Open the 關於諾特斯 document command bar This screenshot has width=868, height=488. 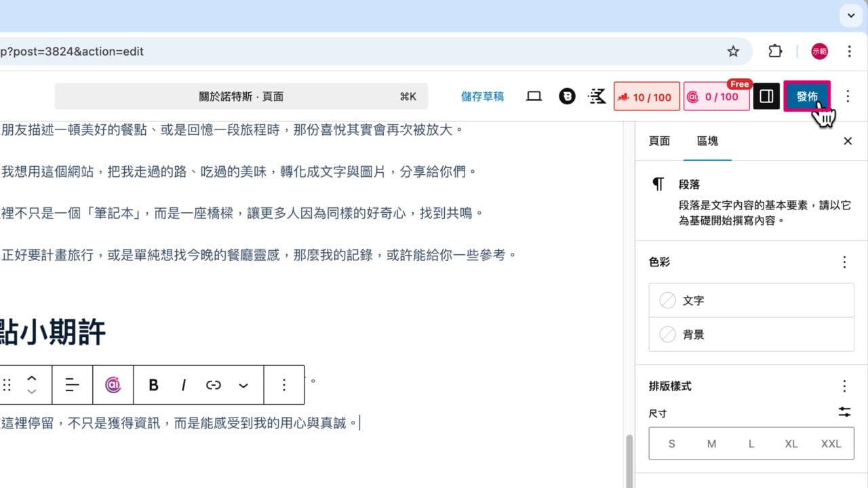(x=241, y=97)
